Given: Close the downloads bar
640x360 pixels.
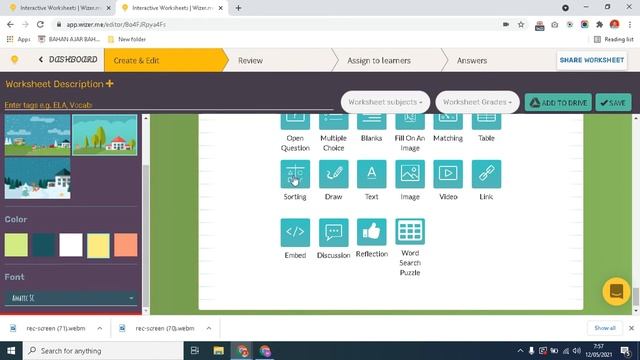Looking at the screenshot, I should (x=631, y=328).
